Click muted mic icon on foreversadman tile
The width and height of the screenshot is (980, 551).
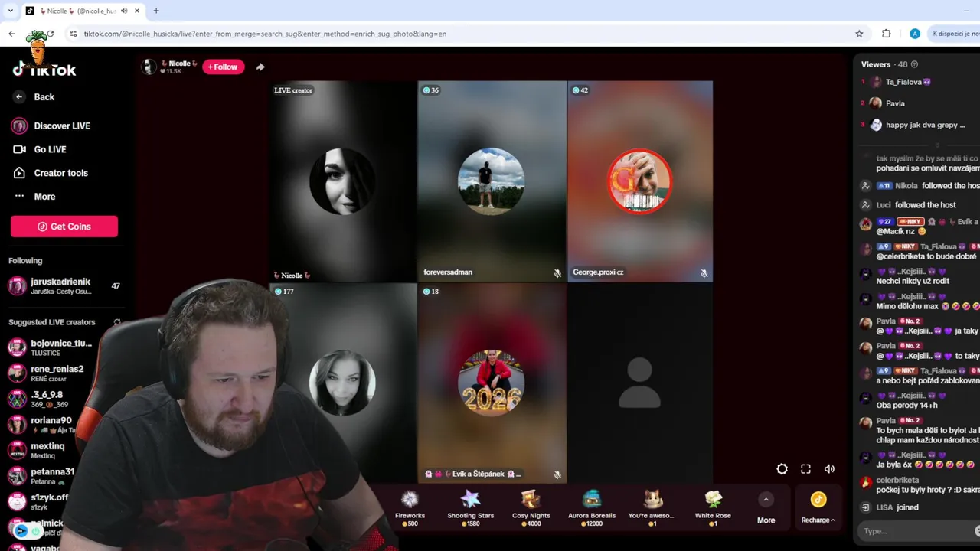click(x=557, y=273)
